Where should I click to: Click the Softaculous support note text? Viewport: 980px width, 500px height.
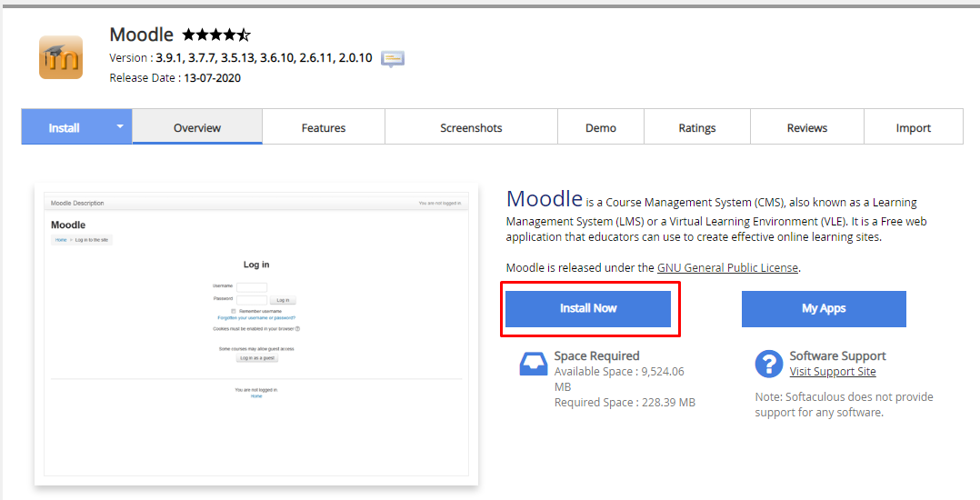pos(844,405)
